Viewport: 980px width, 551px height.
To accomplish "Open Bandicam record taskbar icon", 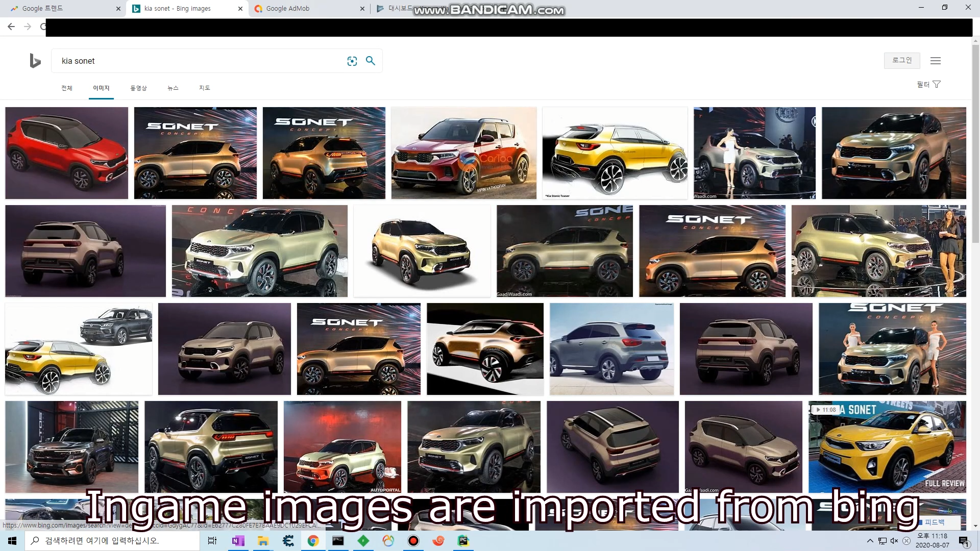I will pyautogui.click(x=413, y=540).
